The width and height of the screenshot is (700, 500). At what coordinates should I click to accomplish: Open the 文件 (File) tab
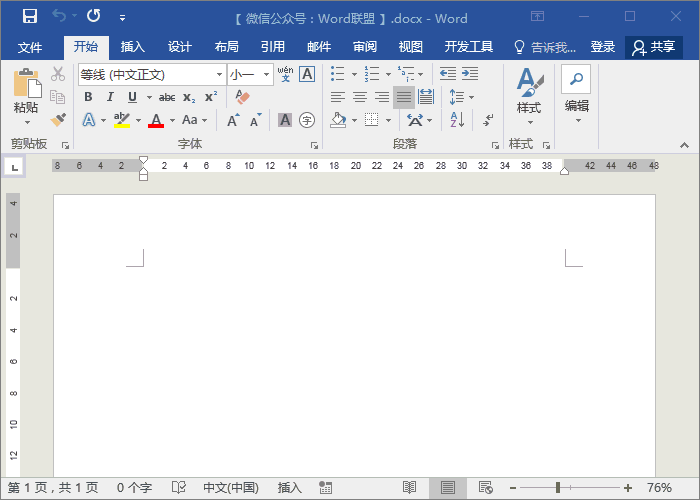tap(30, 47)
